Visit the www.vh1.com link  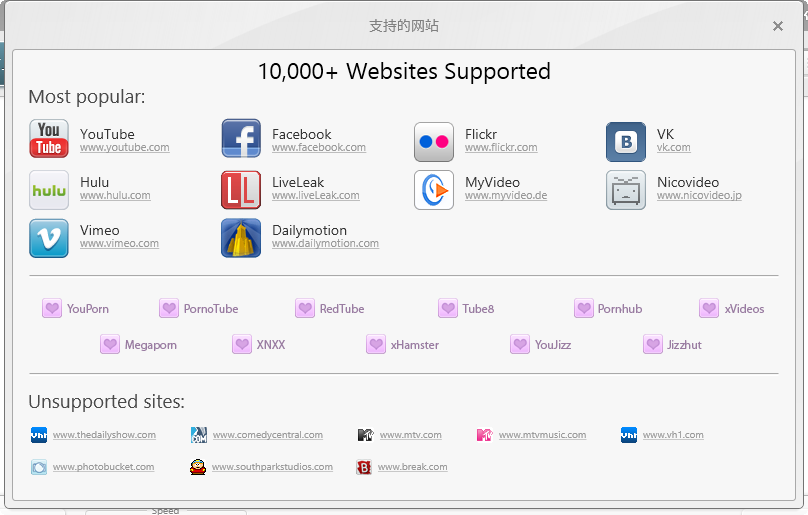[x=673, y=435]
